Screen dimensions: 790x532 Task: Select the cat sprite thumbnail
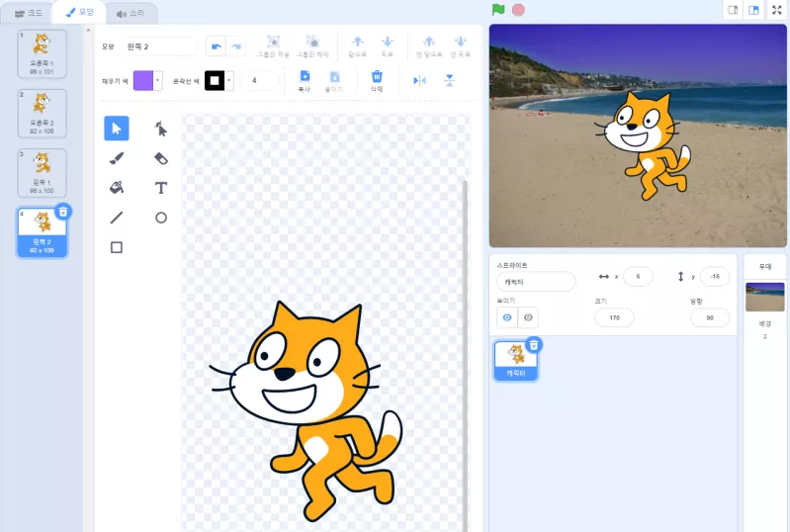pyautogui.click(x=516, y=360)
